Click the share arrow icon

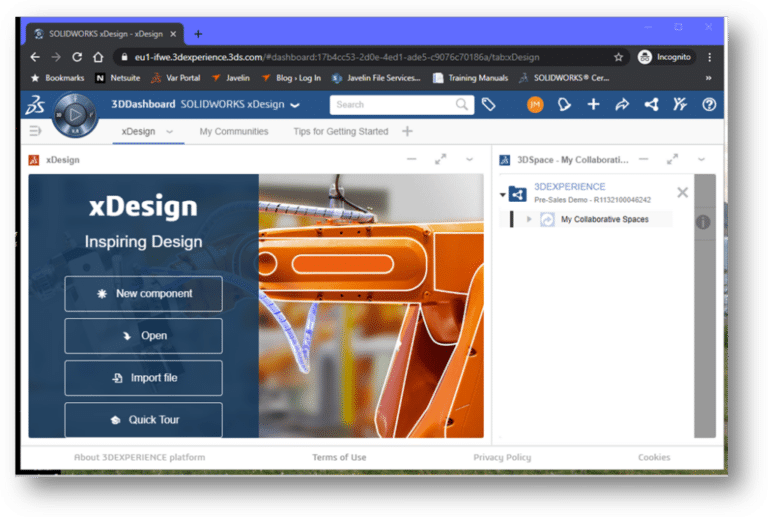click(622, 104)
